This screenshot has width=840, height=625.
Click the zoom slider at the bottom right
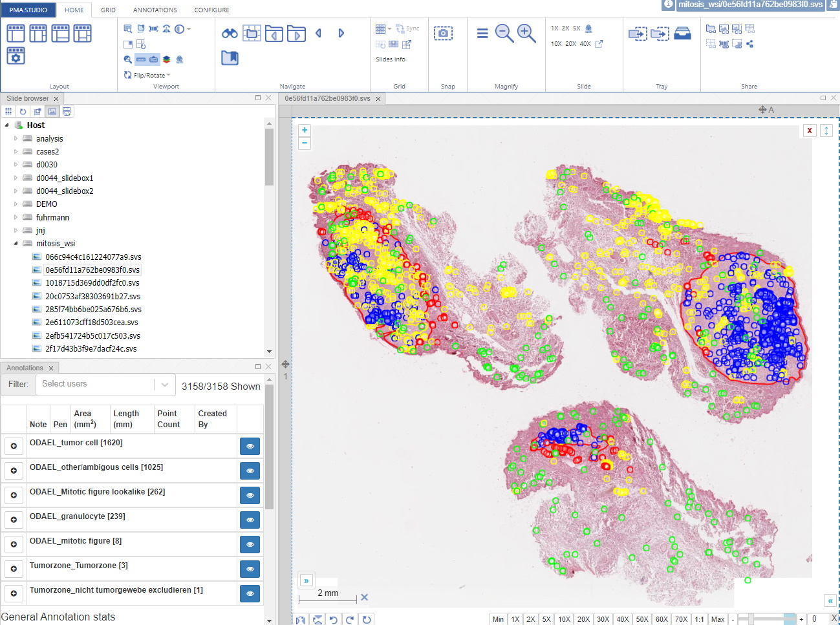(x=766, y=619)
